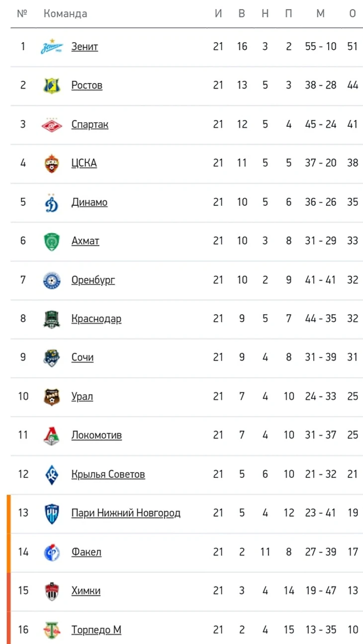Open the Сочи team link
This screenshot has height=644, width=363.
82,358
